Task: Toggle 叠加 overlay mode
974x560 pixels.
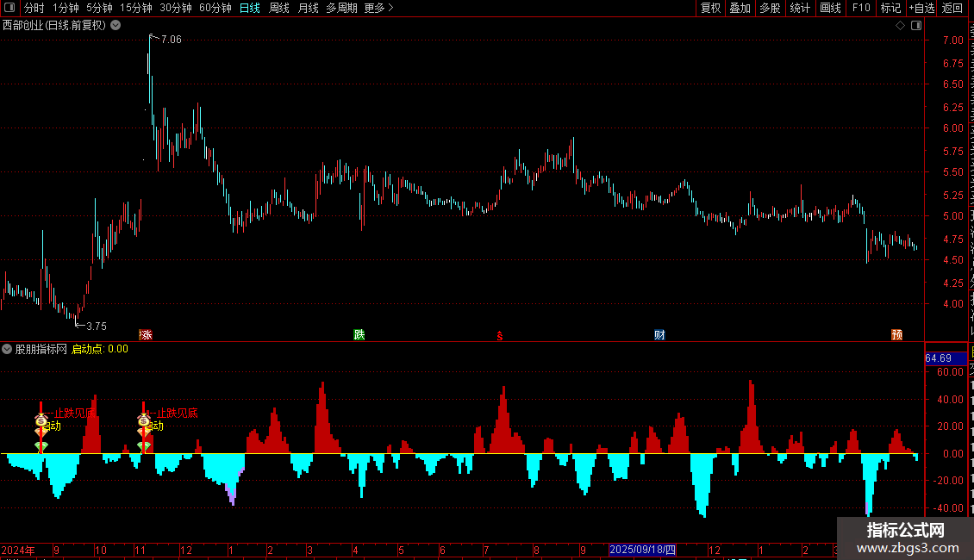Action: (x=740, y=8)
